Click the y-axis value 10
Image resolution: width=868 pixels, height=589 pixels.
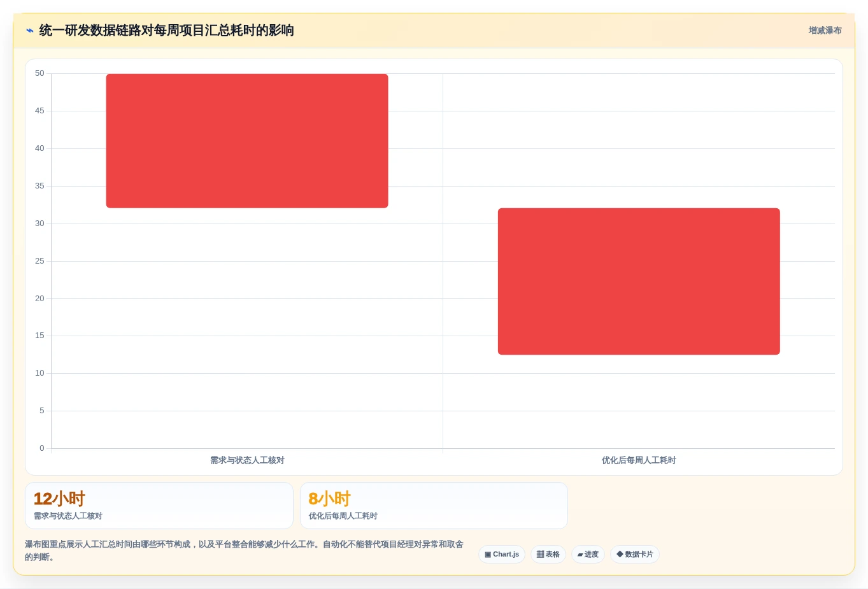(x=39, y=373)
